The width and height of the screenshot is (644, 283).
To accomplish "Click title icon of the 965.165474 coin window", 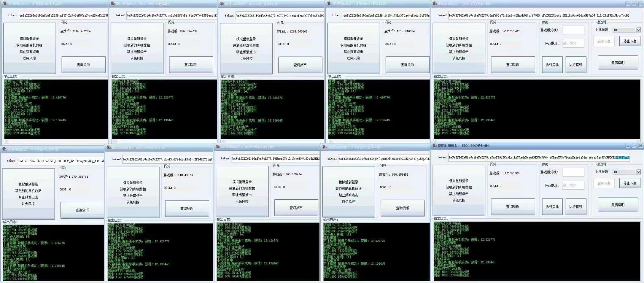I will pos(218,146).
